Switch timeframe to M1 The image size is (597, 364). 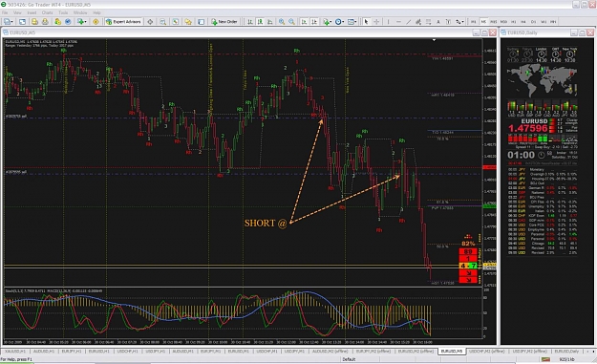tap(474, 22)
